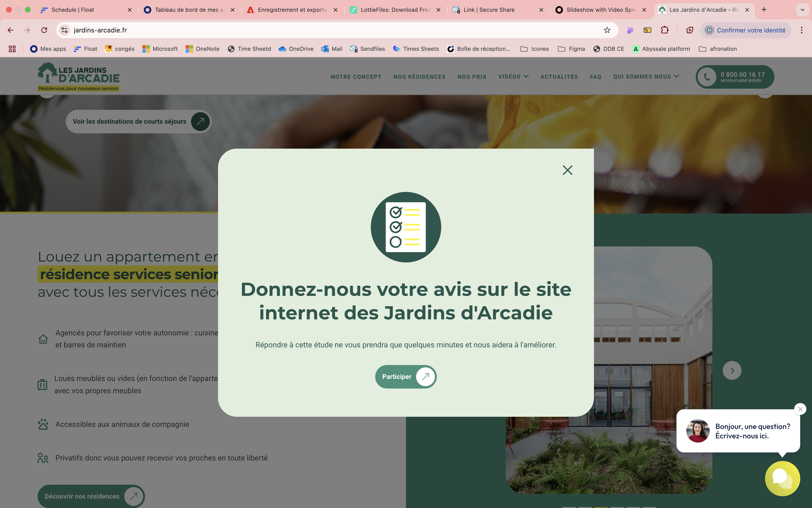
Task: Click Confirmer votre identité profile button
Action: 745,30
